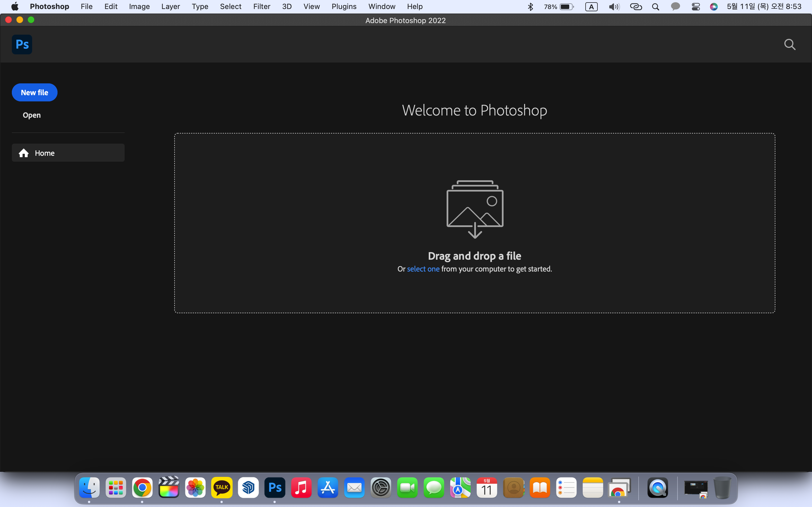Toggle the input source A indicator
812x507 pixels.
[x=591, y=7]
